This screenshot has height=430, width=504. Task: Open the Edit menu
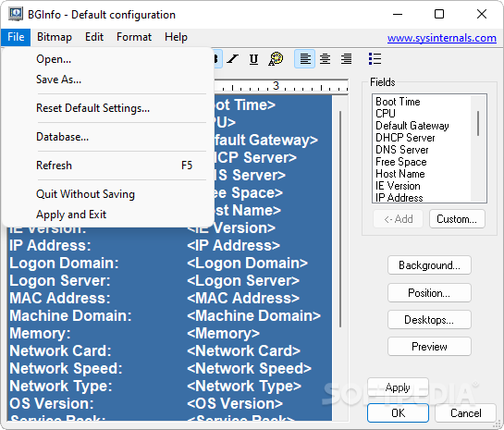tap(94, 37)
